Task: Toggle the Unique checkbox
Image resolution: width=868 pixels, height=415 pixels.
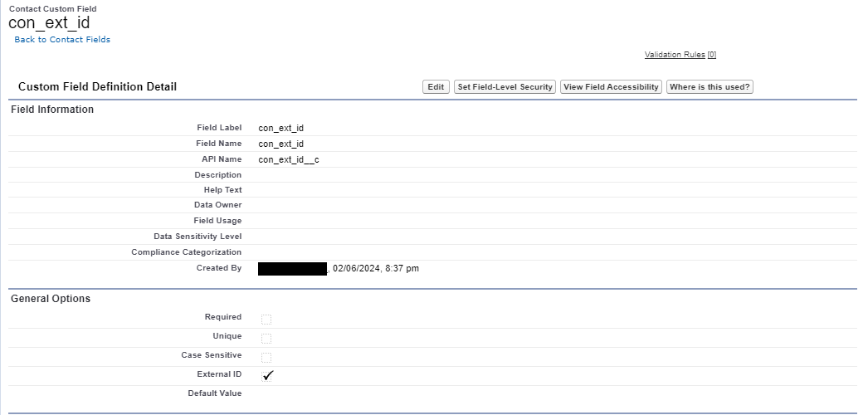Action: click(266, 338)
